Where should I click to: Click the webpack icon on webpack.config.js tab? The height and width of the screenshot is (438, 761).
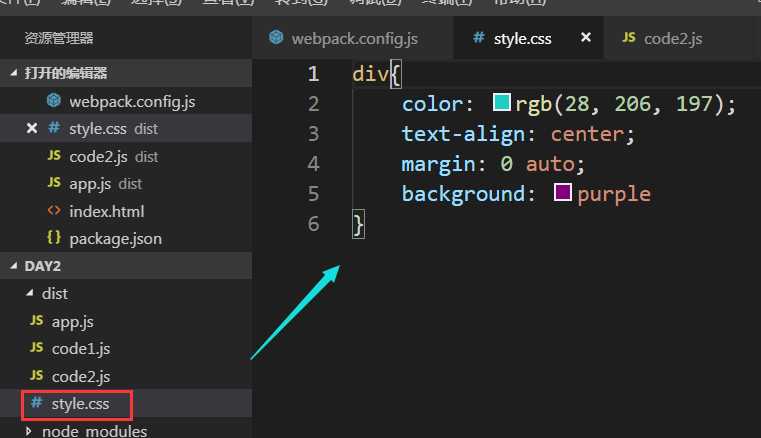pos(276,38)
